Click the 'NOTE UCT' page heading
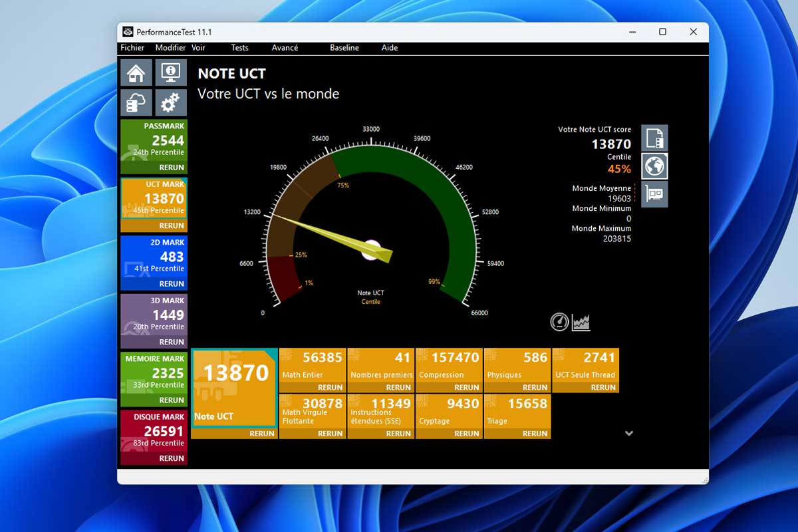This screenshot has height=532, width=798. click(x=232, y=74)
